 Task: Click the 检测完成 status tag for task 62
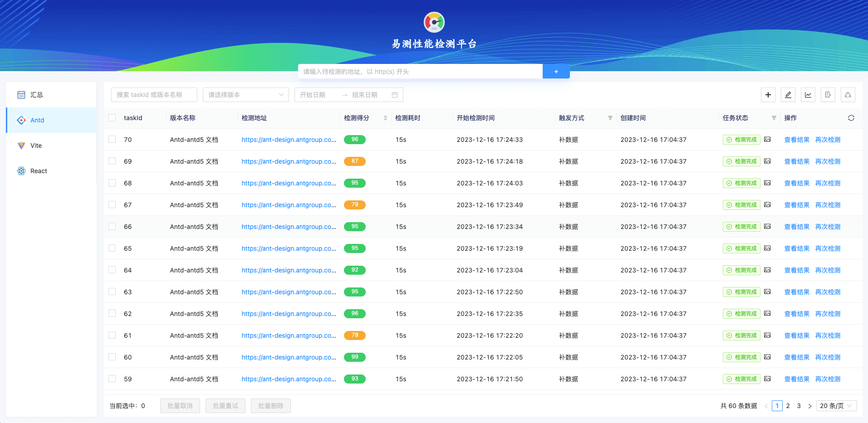(x=741, y=314)
